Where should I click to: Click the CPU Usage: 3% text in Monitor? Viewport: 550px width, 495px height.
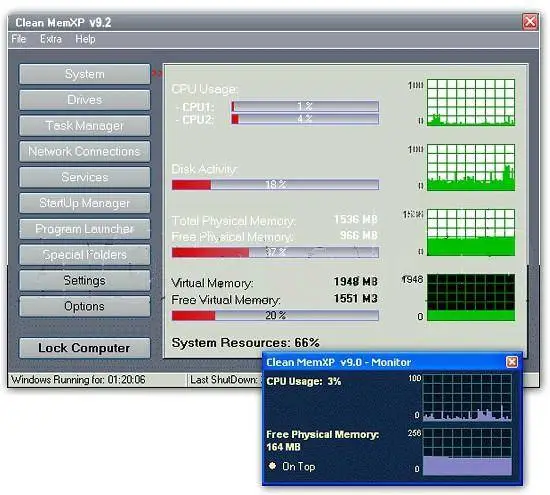[303, 381]
